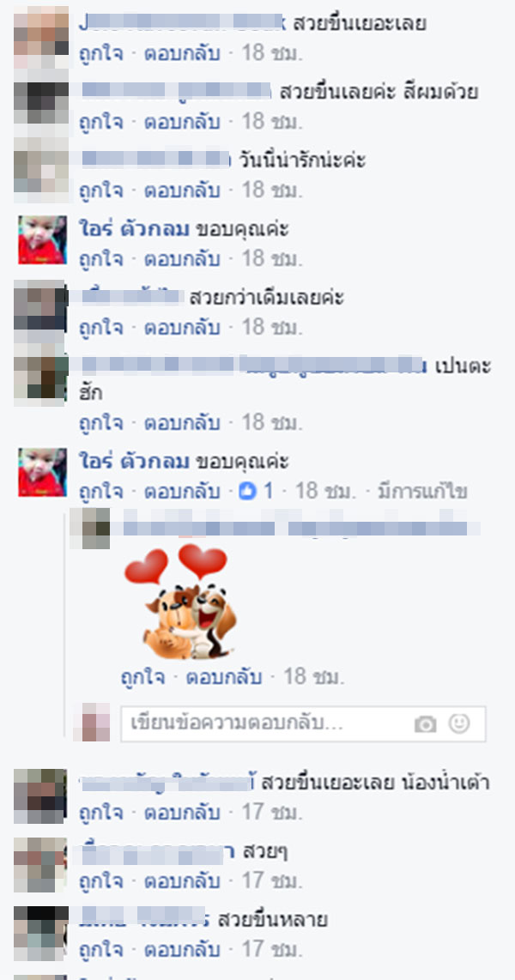Open the ใอร่ ตัวกลม name link in first thank-you comment
515x980 pixels.
(x=134, y=229)
